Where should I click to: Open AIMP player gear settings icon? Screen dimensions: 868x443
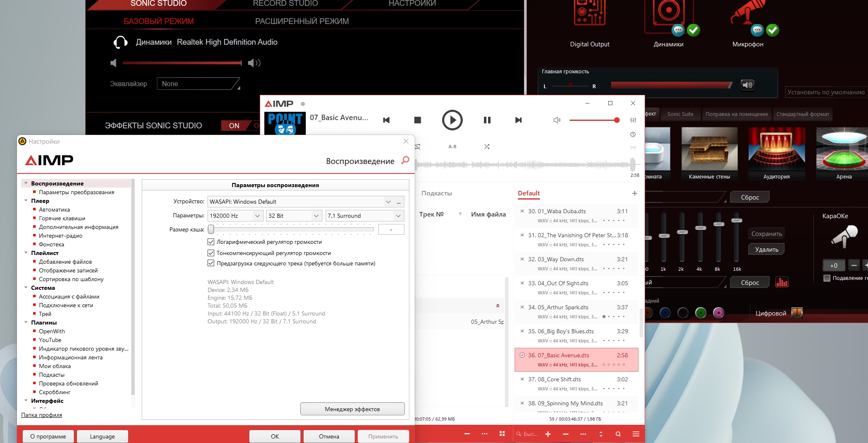point(303,104)
